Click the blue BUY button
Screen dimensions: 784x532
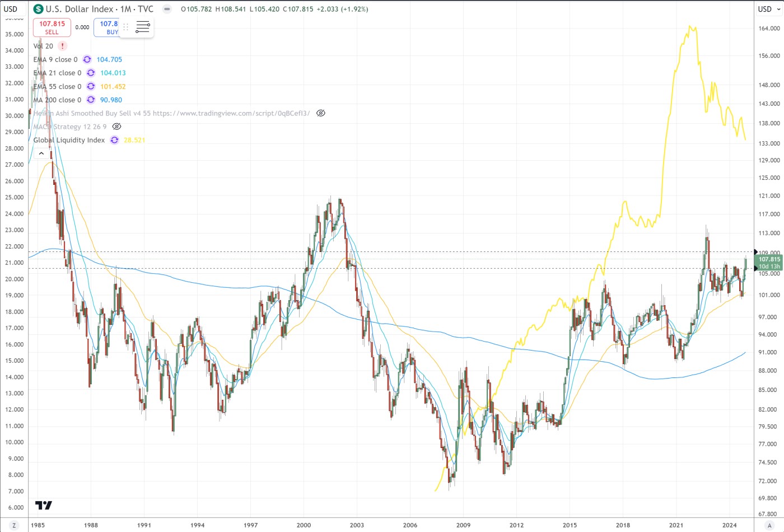[x=106, y=27]
